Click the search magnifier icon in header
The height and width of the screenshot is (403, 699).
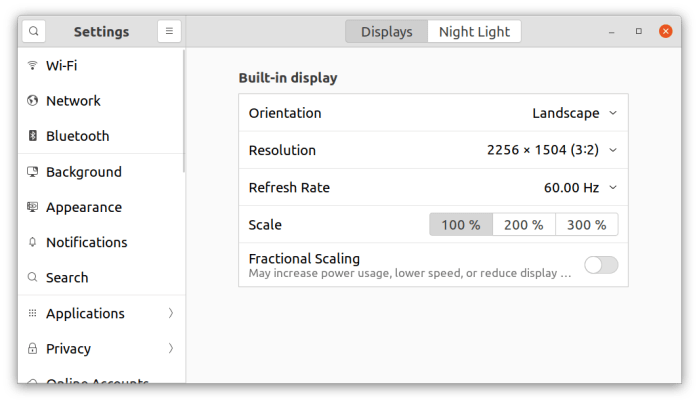[34, 32]
